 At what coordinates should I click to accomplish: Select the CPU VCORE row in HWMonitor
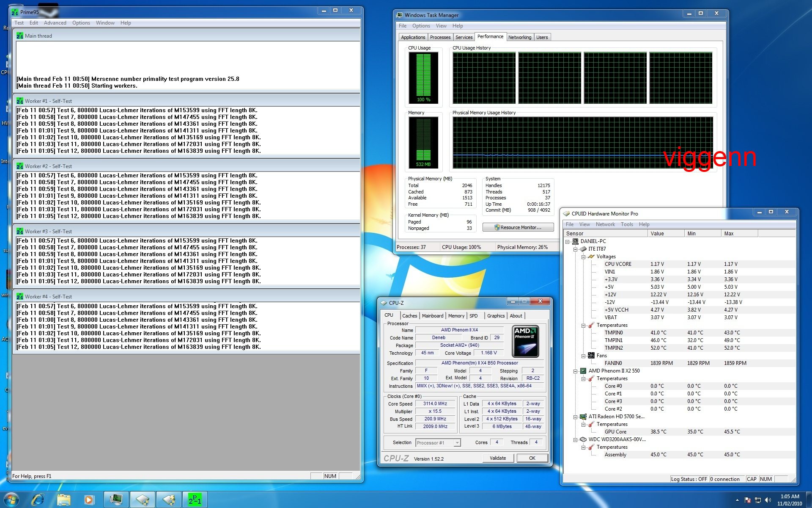[x=680, y=264]
